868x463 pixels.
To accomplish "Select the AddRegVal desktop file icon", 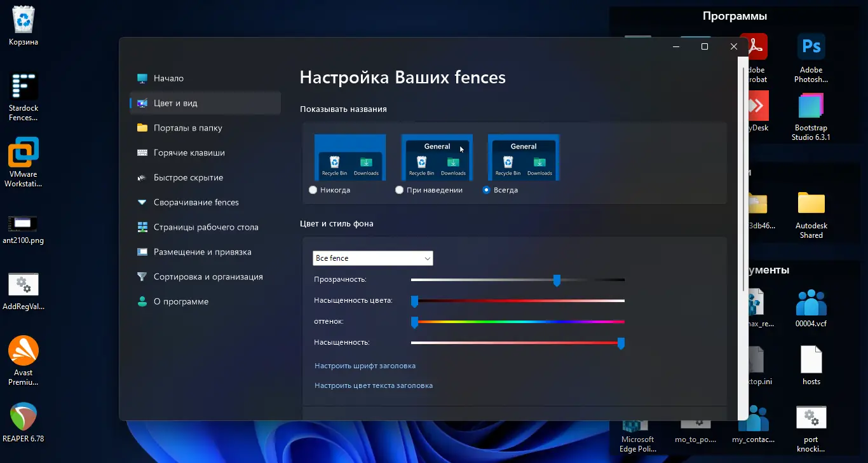I will (x=24, y=292).
